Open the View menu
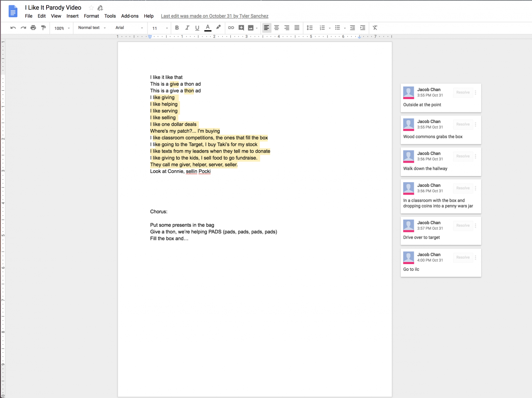532x398 pixels. pyautogui.click(x=56, y=16)
